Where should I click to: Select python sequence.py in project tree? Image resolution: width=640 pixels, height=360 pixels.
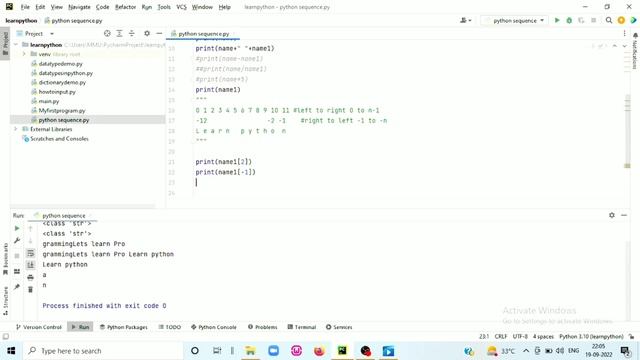(64, 120)
